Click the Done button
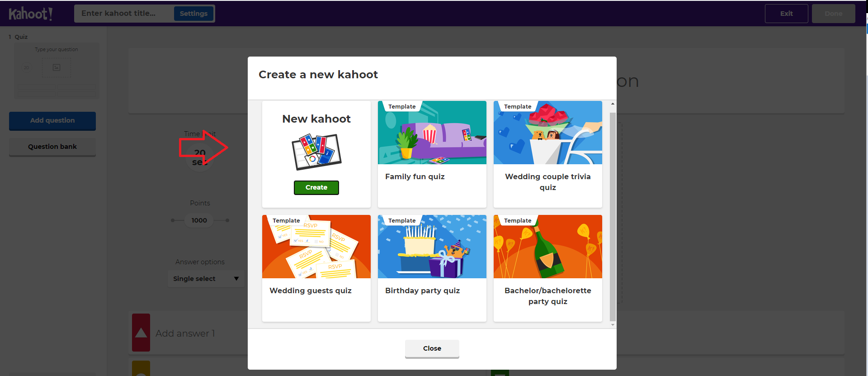868x376 pixels. coord(833,14)
